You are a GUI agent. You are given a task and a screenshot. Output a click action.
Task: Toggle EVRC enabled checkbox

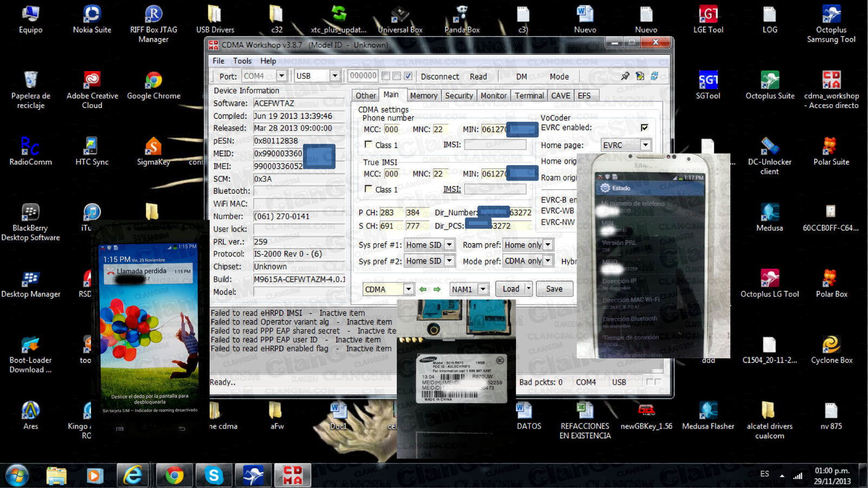pos(644,128)
